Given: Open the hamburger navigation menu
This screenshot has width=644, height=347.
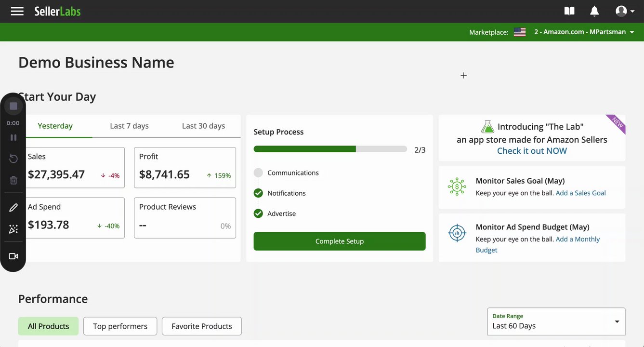Looking at the screenshot, I should 17,11.
